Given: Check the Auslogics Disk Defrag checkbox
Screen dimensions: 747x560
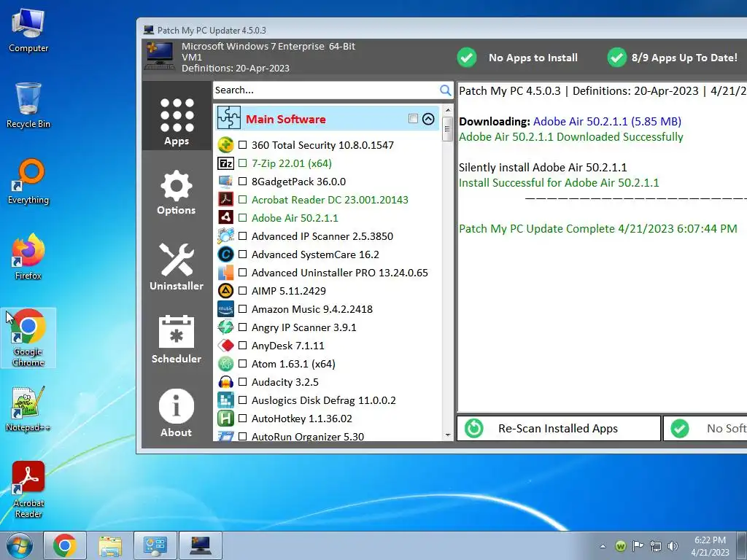Looking at the screenshot, I should (x=242, y=400).
